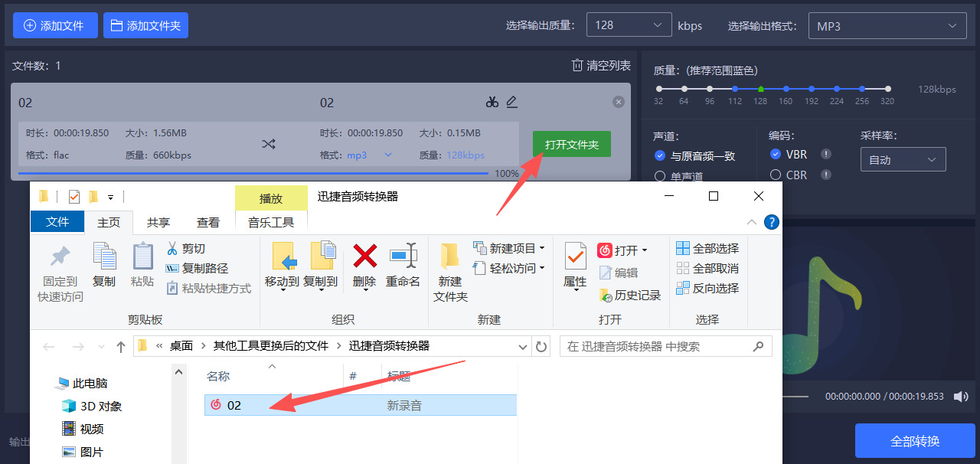Viewport: 980px width, 464px height.
Task: Click 全部取消 in the select group
Action: click(x=708, y=268)
